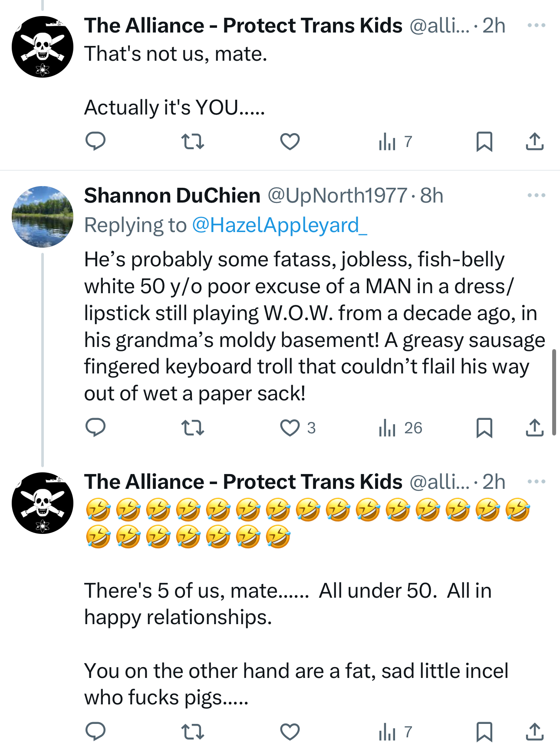Bookmark the "That's not us, mate" tweet
Screen dimensions: 560x756
[x=484, y=141]
